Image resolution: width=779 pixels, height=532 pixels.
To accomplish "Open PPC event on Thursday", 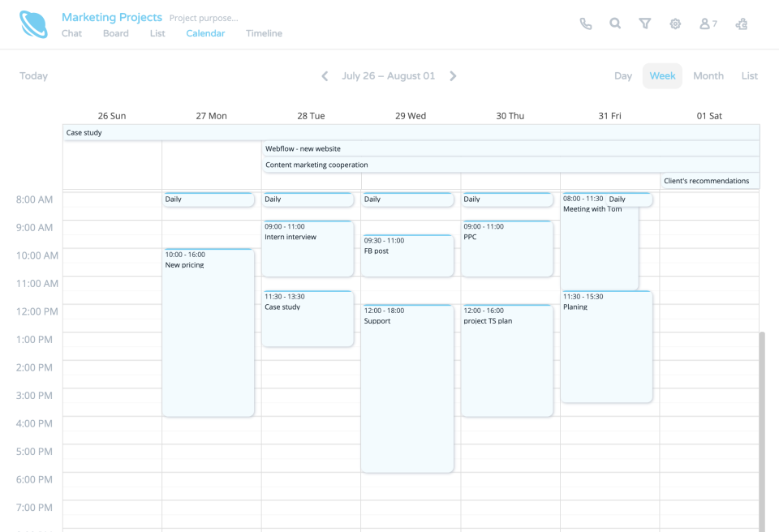I will tap(506, 248).
